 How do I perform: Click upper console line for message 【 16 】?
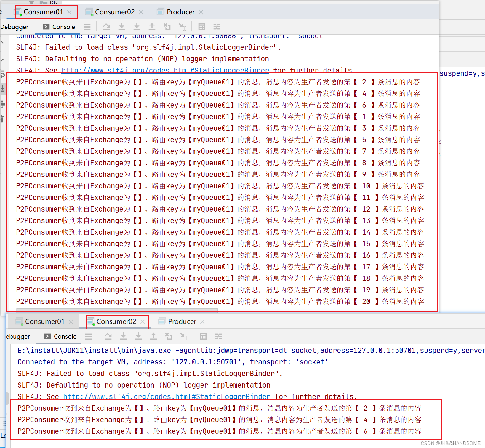[220, 255]
